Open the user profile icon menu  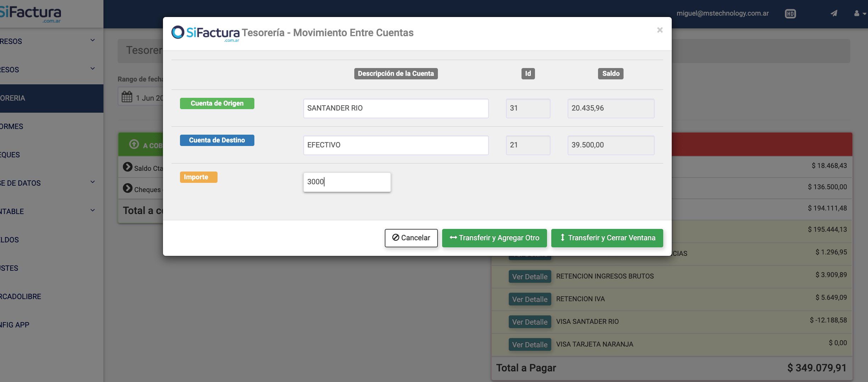[x=859, y=13]
